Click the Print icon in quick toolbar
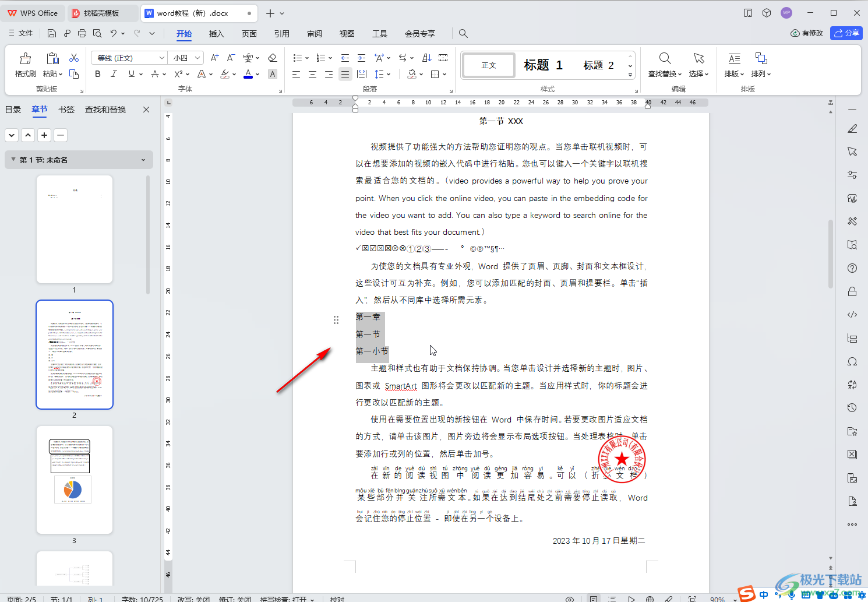868x602 pixels. (x=82, y=33)
